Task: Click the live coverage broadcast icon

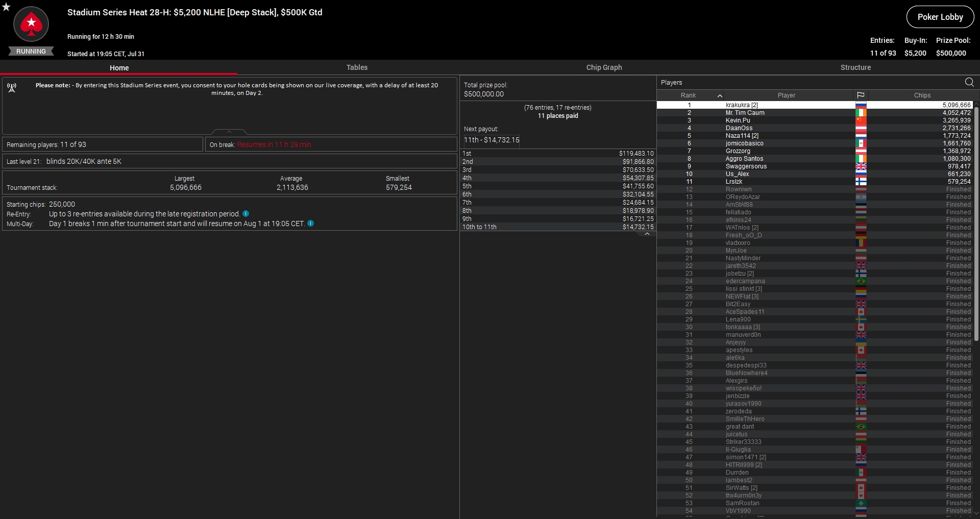Action: click(x=12, y=88)
